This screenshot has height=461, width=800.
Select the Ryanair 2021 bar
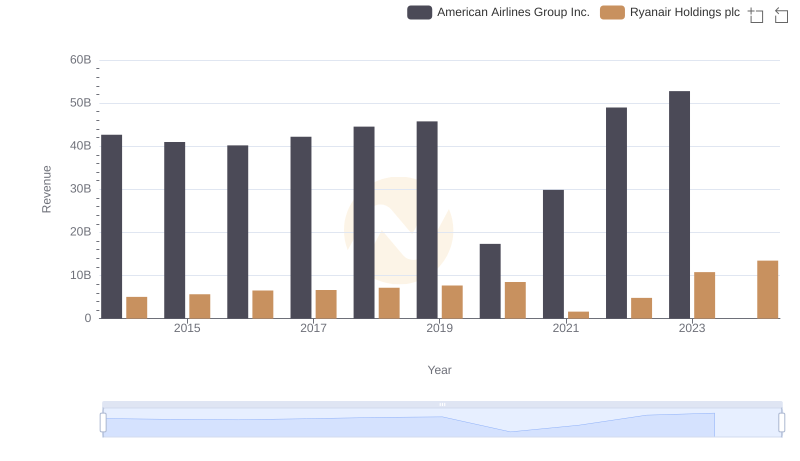coord(579,315)
